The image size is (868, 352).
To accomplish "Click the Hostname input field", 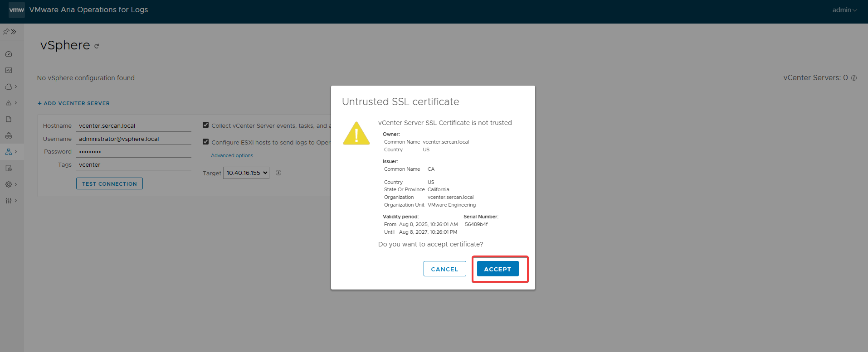I will (134, 125).
